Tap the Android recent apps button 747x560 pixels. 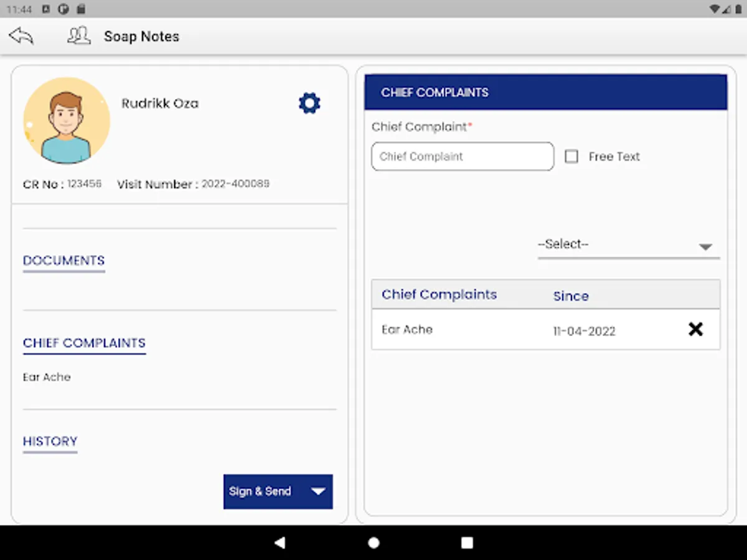pyautogui.click(x=467, y=543)
